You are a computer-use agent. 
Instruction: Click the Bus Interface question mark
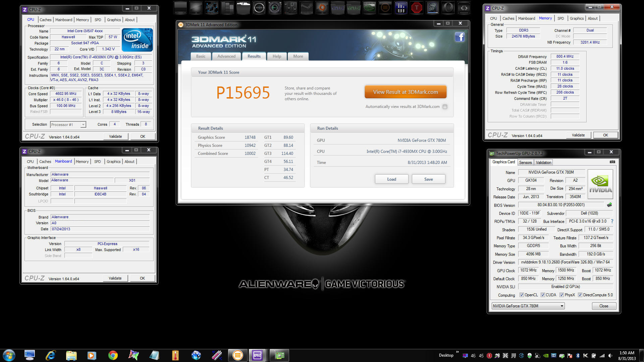pos(612,221)
